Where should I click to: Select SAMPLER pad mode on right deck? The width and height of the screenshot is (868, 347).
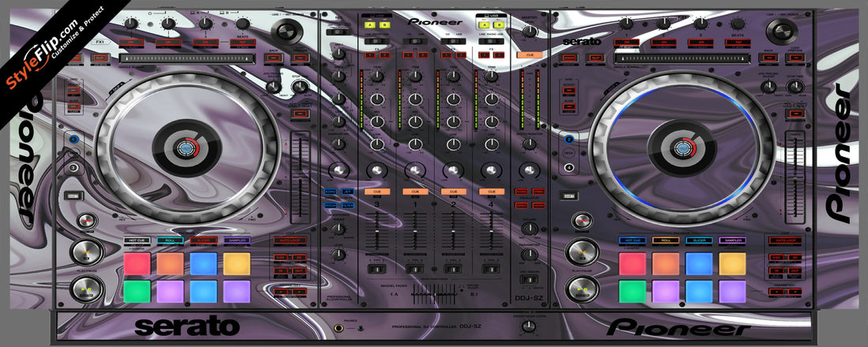pyautogui.click(x=732, y=241)
